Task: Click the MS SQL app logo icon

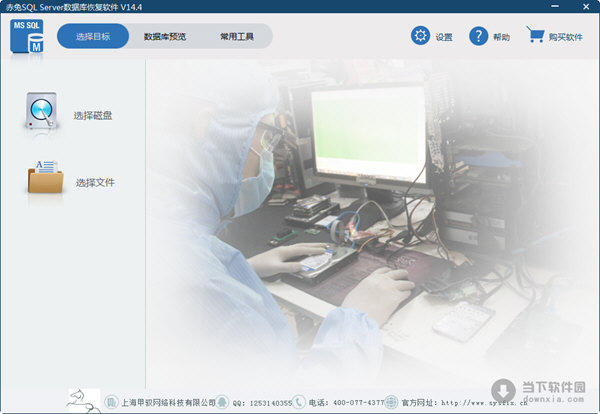Action: [27, 36]
